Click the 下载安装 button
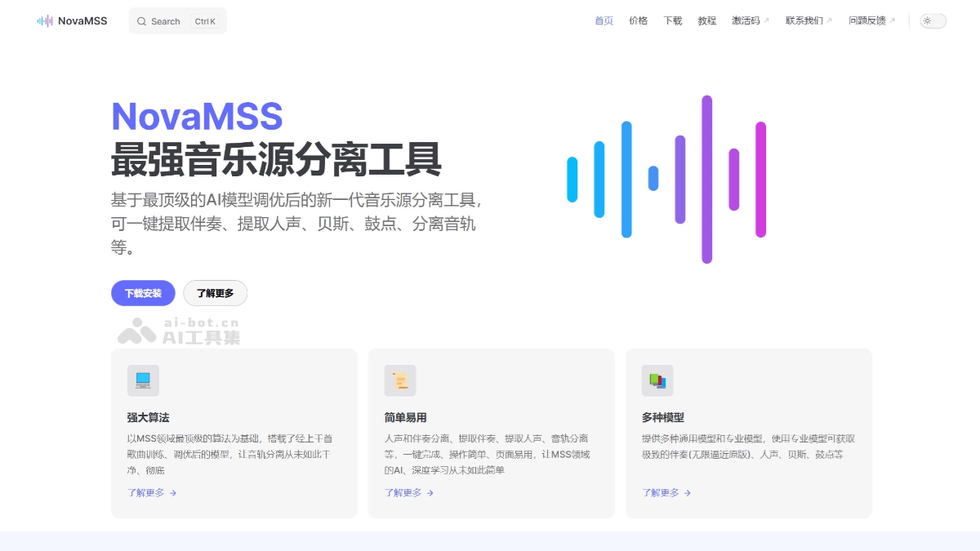The image size is (980, 551). pos(143,293)
